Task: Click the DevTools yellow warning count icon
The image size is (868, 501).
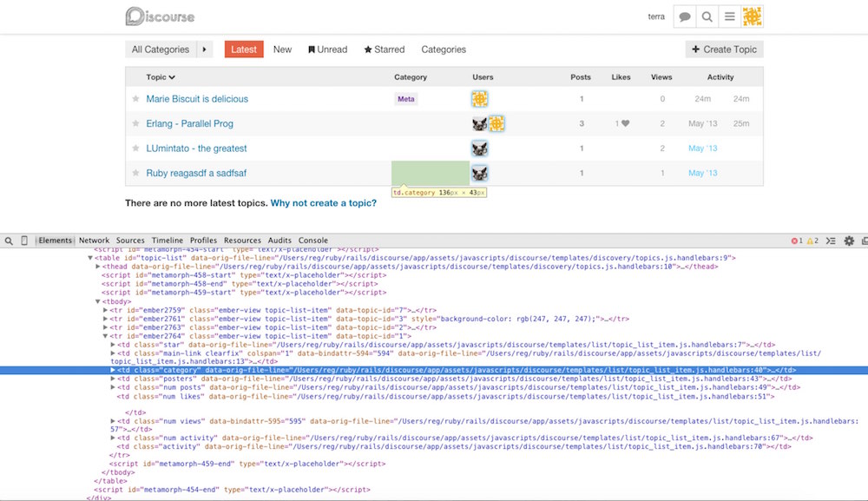Action: [x=812, y=241]
